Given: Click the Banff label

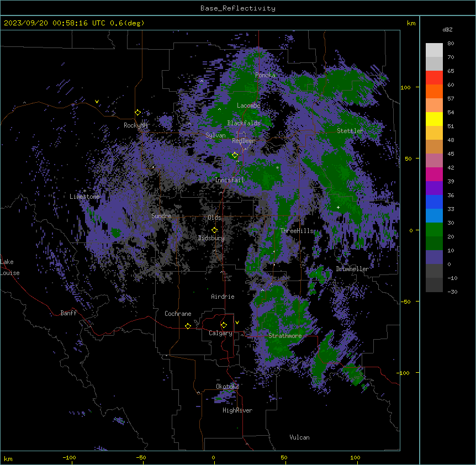Looking at the screenshot, I should [x=68, y=313].
